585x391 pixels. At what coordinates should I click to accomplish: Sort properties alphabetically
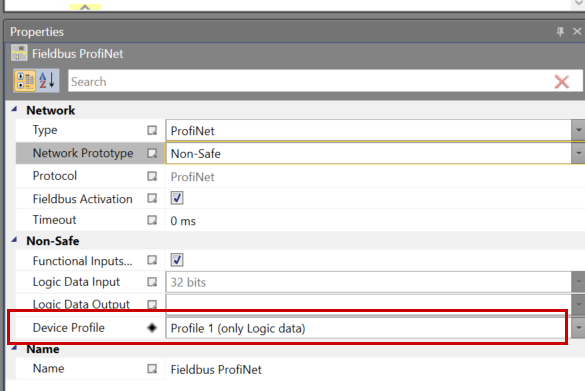pyautogui.click(x=47, y=81)
